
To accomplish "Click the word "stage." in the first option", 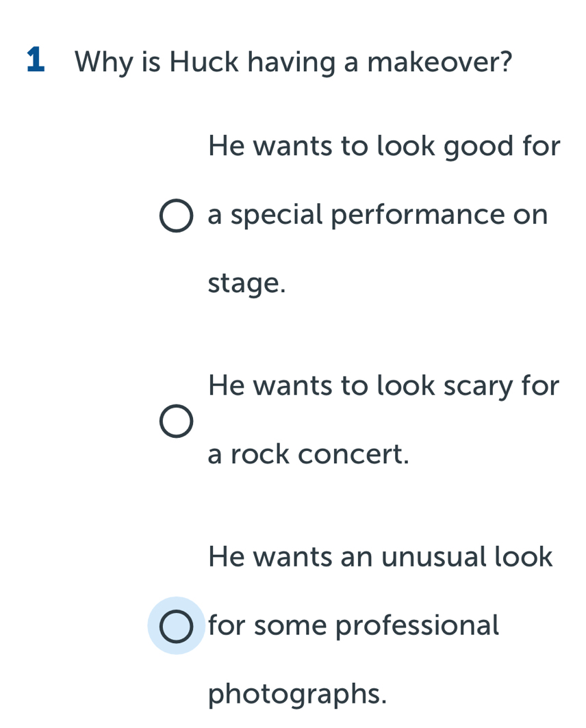I will pos(246,283).
